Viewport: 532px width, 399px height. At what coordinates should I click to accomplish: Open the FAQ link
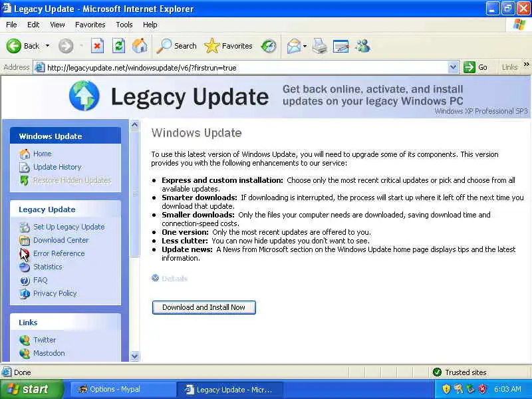(x=41, y=280)
